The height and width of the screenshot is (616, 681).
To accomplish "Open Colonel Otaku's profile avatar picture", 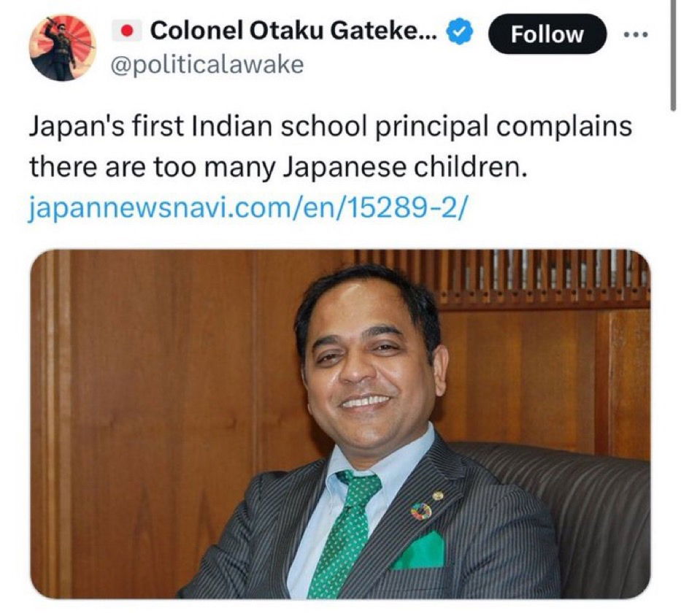I will coord(62,47).
